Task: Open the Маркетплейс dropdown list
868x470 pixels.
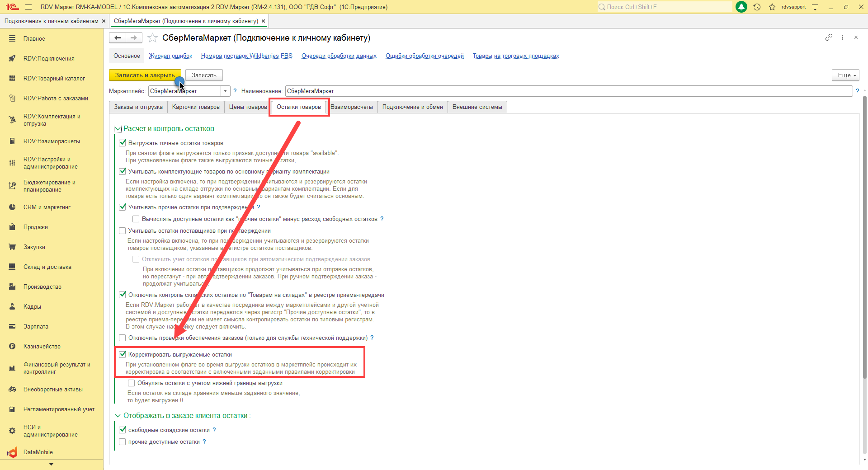Action: [225, 91]
